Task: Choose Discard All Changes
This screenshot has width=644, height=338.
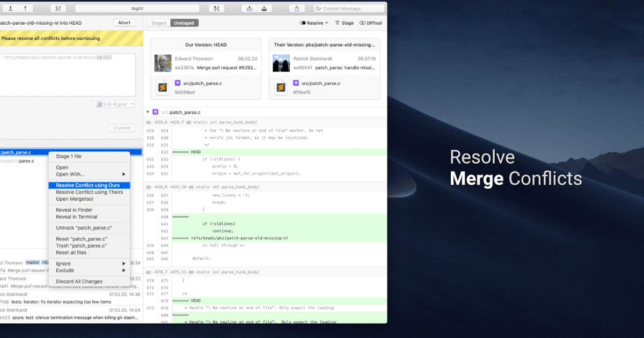Action: (89, 282)
